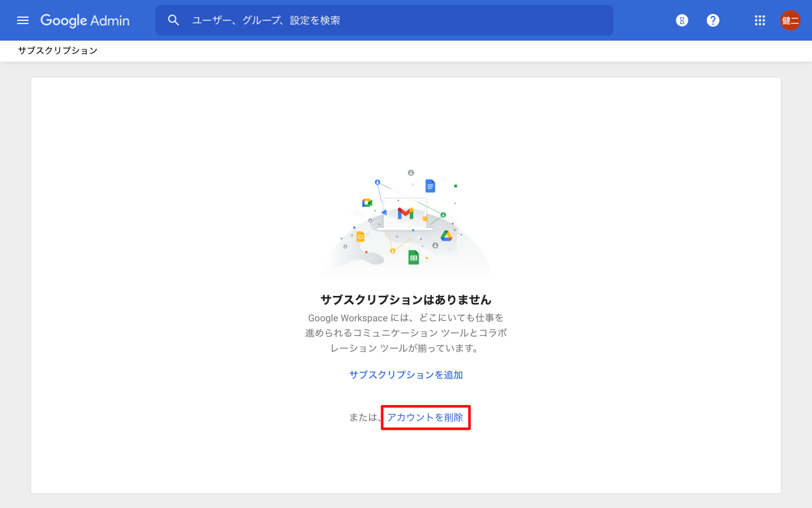
Task: Focus the ユーザー、グループ、設定を検索 search field
Action: click(384, 20)
